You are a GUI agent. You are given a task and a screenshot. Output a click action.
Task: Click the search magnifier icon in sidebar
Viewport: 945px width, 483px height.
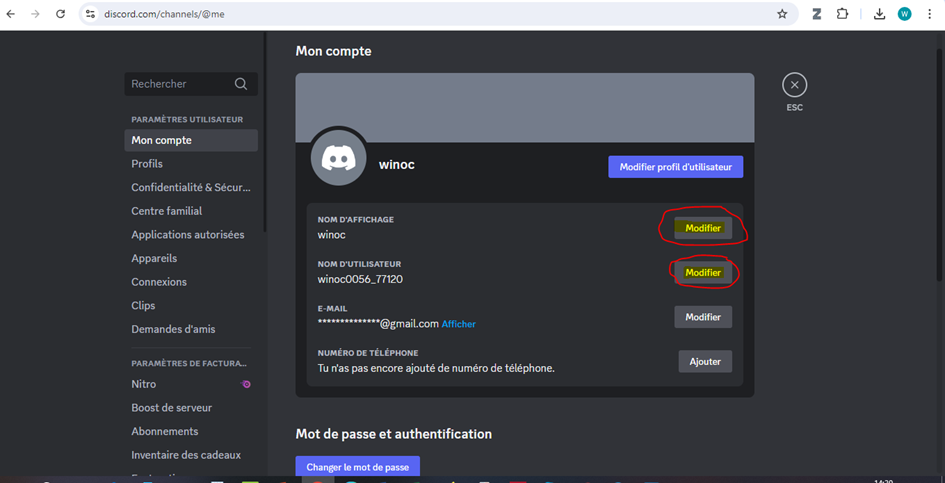pos(241,84)
